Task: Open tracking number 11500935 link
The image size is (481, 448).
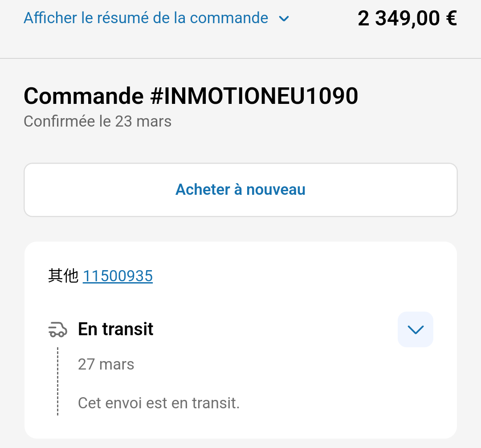Action: point(118,276)
